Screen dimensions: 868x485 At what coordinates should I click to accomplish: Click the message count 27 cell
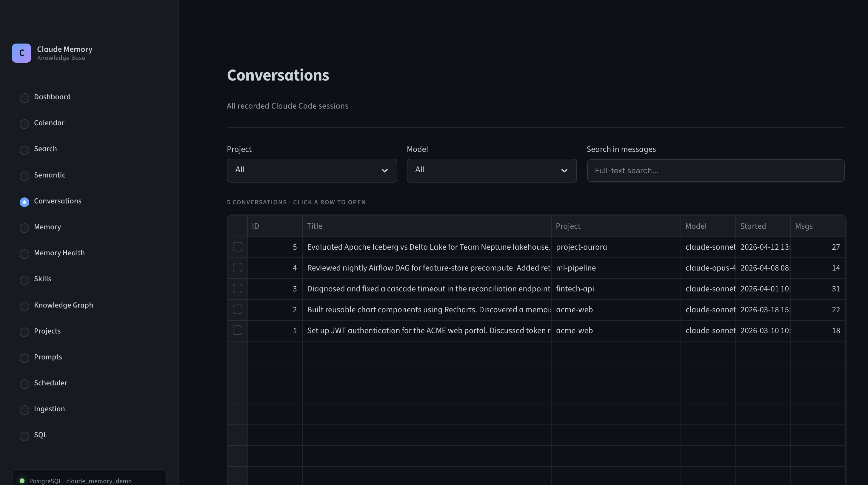click(818, 247)
